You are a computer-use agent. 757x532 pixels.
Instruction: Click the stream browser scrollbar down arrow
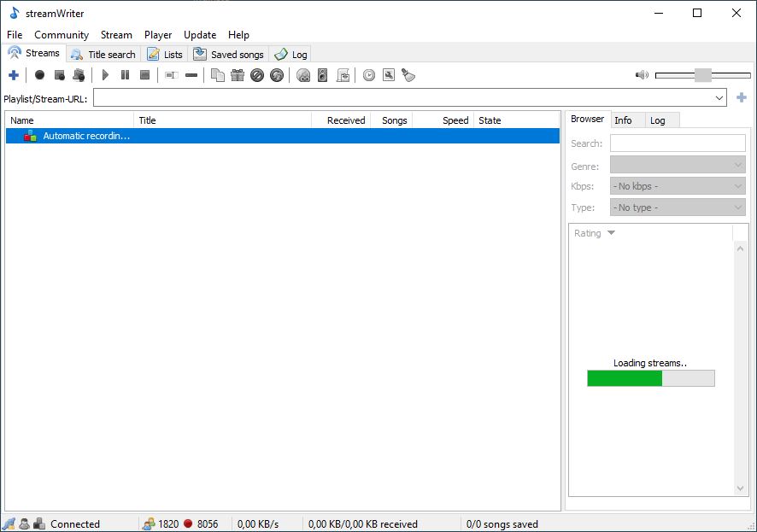[740, 488]
